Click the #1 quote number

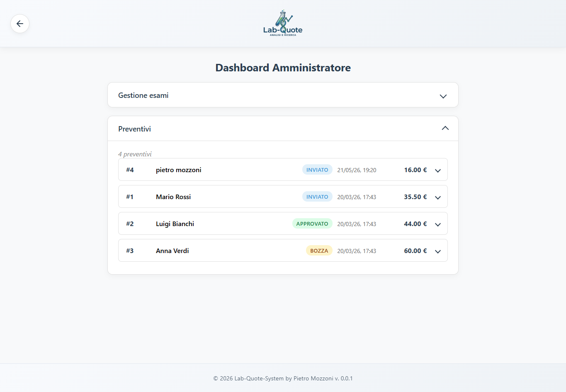pyautogui.click(x=130, y=197)
